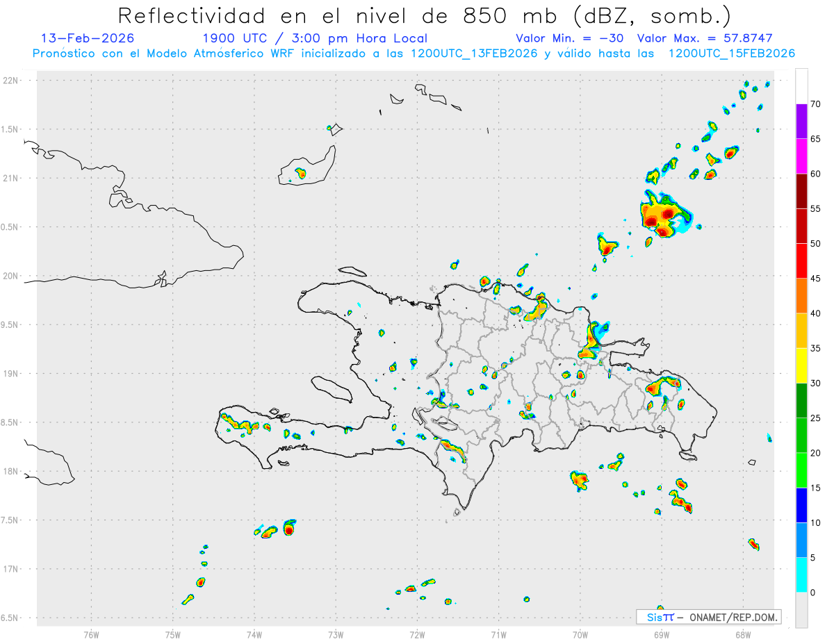The width and height of the screenshot is (834, 644).
Task: Click the '73W' longitude axis label
Action: 336,634
